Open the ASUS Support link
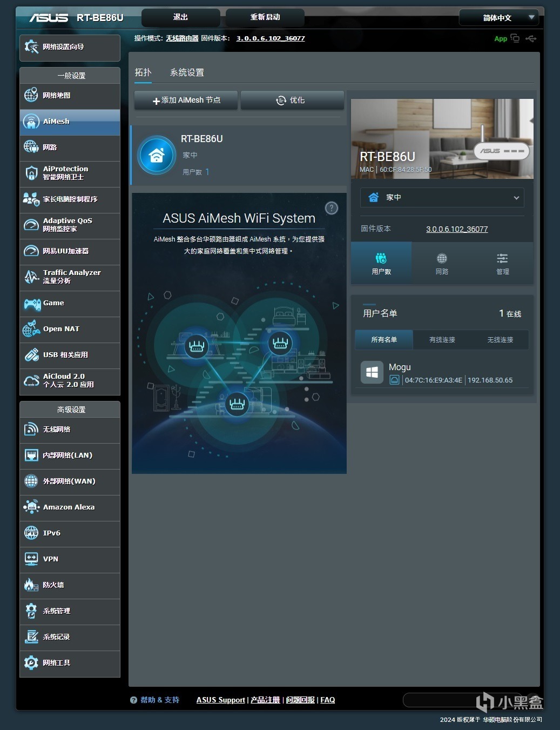Image resolution: width=560 pixels, height=730 pixels. tap(220, 700)
